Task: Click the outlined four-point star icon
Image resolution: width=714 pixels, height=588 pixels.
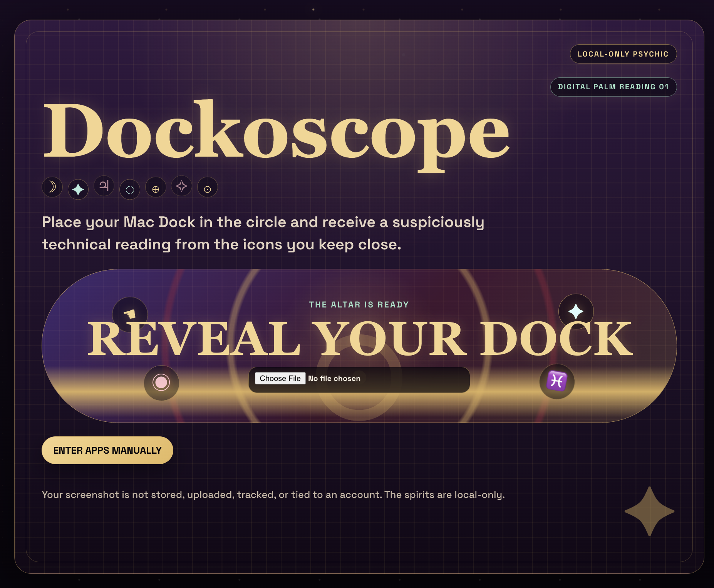Action: [x=182, y=186]
